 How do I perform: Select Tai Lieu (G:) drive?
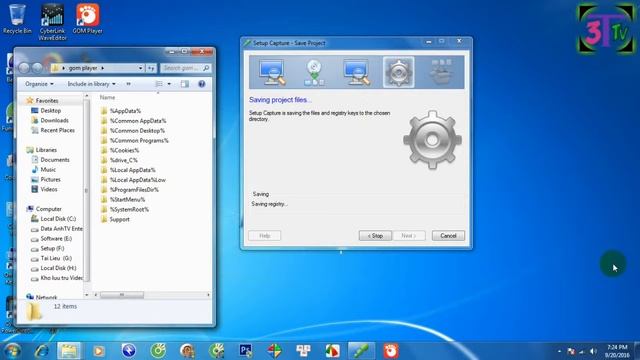(x=56, y=258)
